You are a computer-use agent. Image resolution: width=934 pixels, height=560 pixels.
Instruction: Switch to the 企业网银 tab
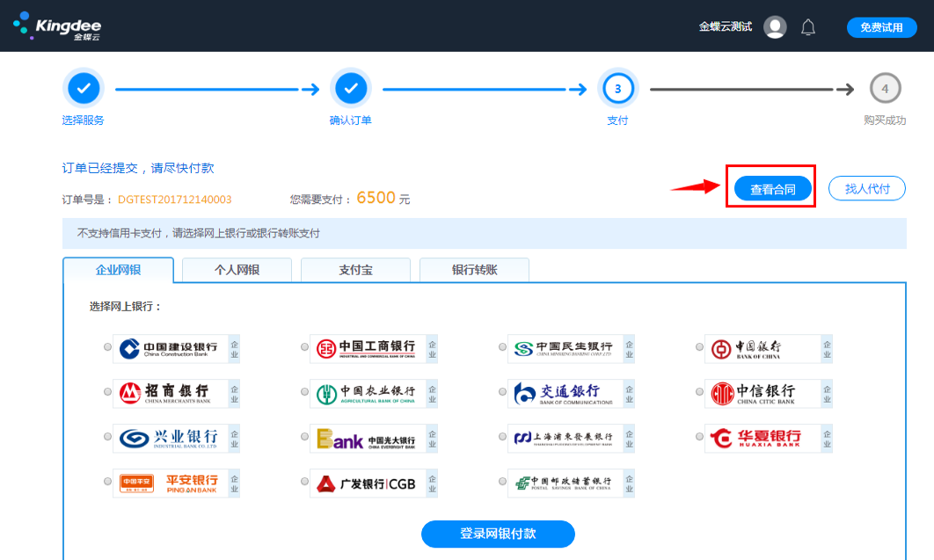click(118, 270)
